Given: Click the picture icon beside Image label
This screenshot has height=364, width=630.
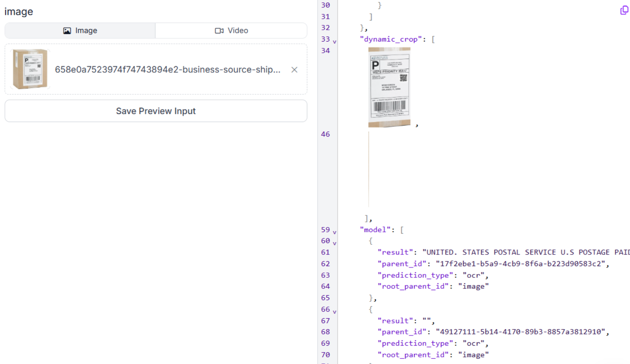Looking at the screenshot, I should 67,31.
